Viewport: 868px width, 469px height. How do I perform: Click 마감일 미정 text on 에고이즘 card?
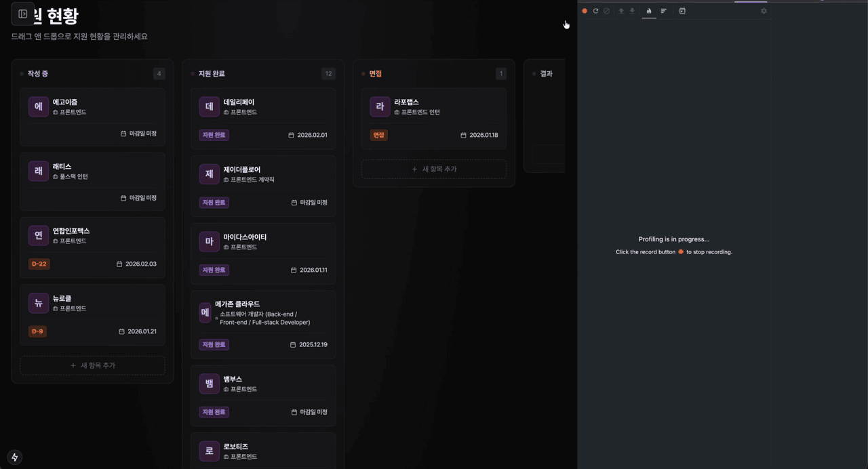coord(143,134)
